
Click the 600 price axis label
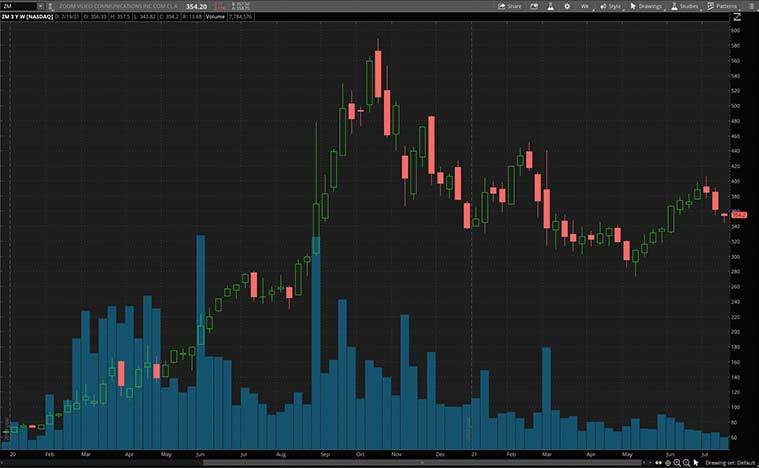click(736, 30)
